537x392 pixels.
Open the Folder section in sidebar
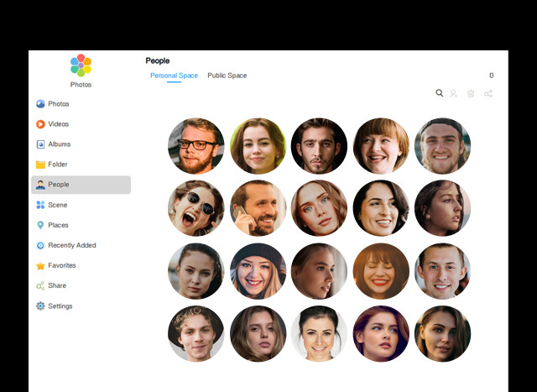click(57, 165)
